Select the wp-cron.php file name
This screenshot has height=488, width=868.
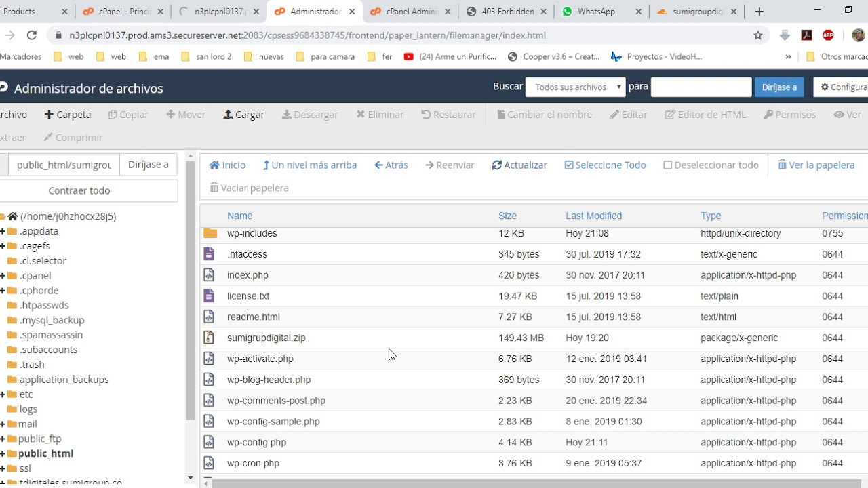point(253,464)
